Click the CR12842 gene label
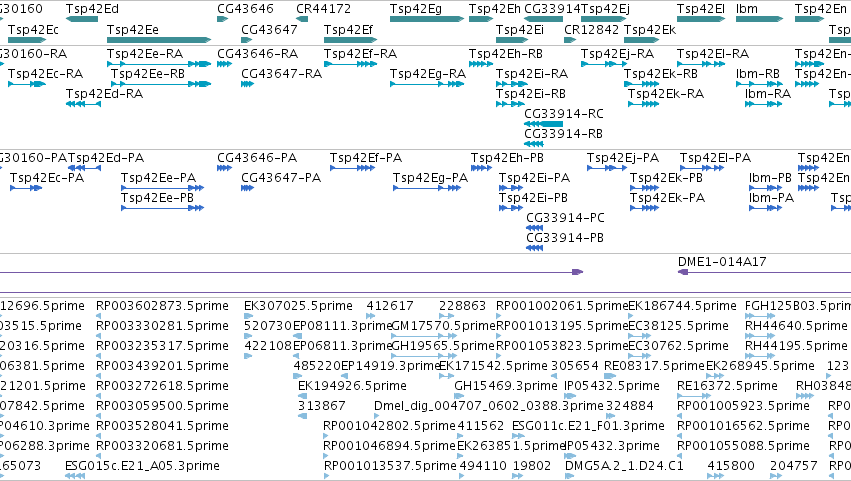This screenshot has width=851, height=481. coord(592,29)
